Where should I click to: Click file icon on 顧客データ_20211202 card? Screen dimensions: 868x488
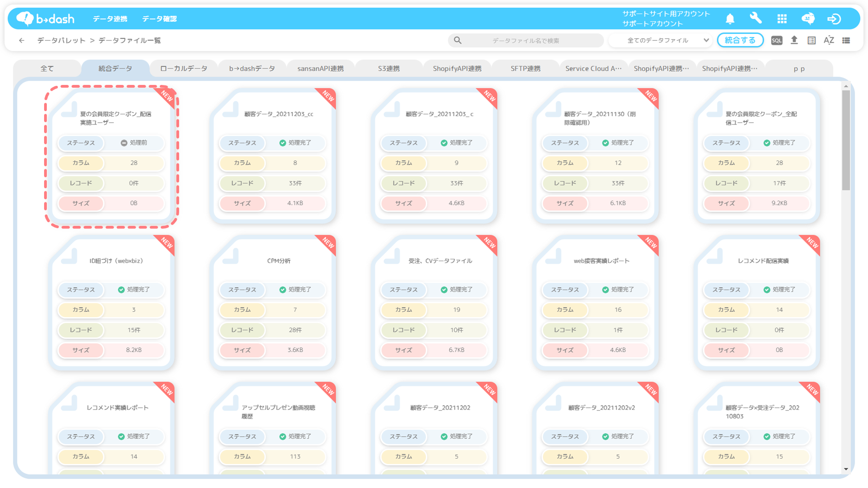393,403
